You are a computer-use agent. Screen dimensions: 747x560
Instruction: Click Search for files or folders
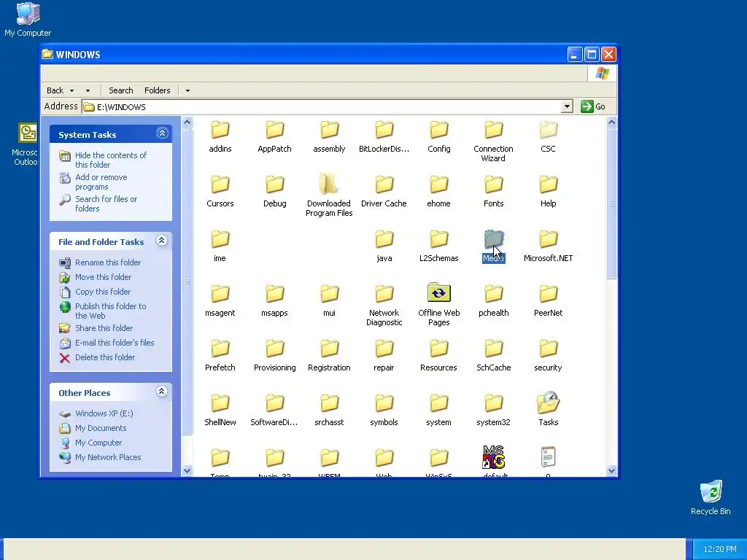(x=106, y=204)
